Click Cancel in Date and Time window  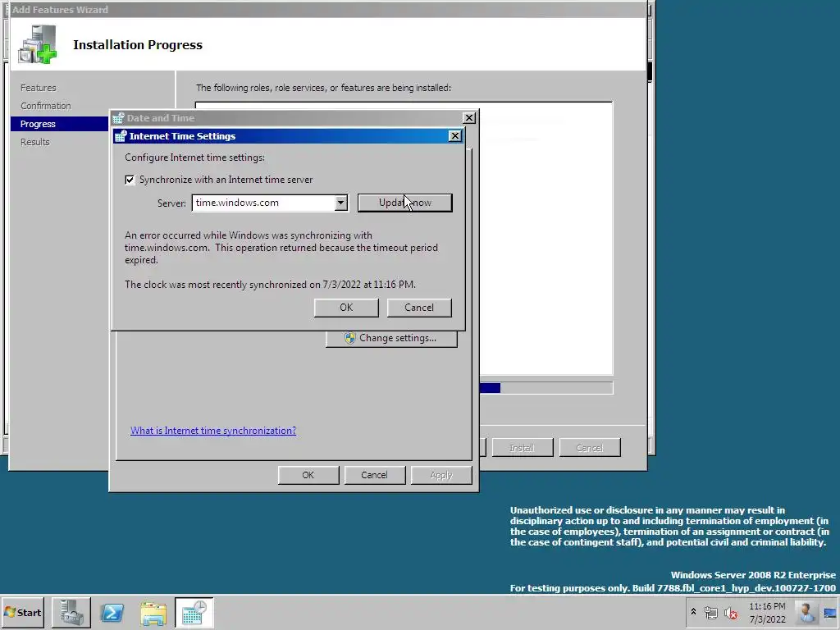pyautogui.click(x=374, y=475)
